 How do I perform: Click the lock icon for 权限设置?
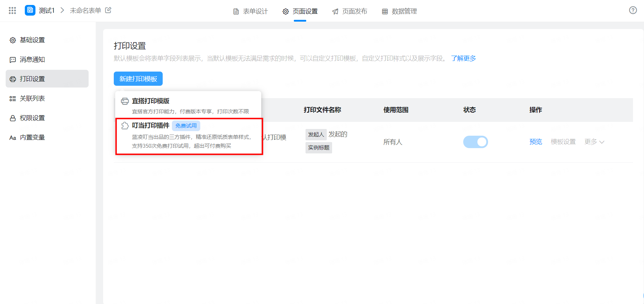pyautogui.click(x=13, y=118)
